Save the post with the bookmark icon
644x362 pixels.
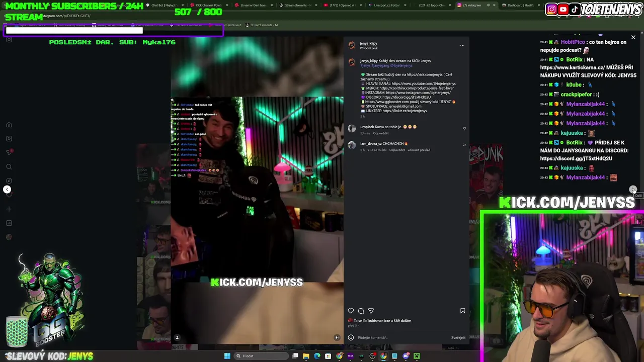point(462,311)
